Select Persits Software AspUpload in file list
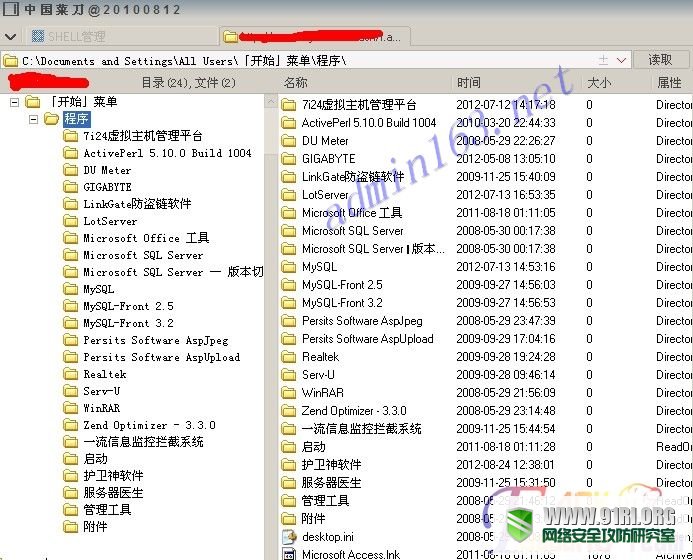693x560 pixels. click(x=485, y=339)
